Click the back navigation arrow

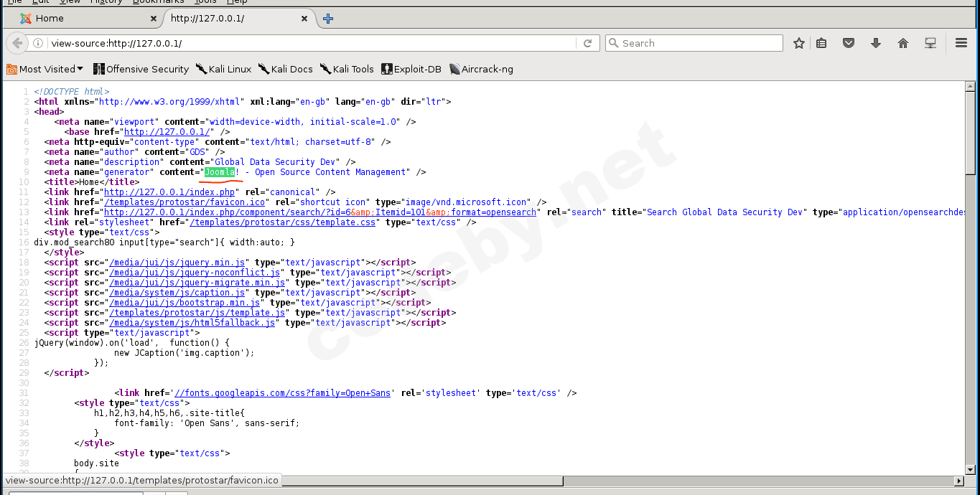click(17, 43)
